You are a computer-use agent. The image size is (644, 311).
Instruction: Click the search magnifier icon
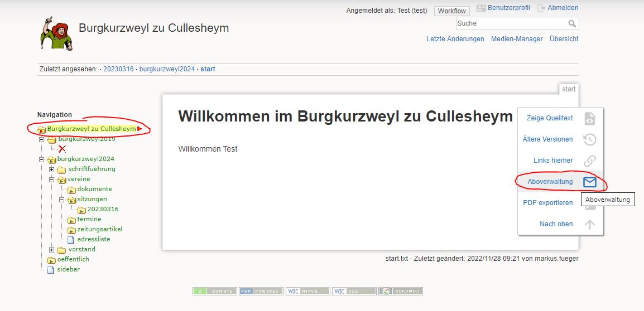click(x=572, y=23)
